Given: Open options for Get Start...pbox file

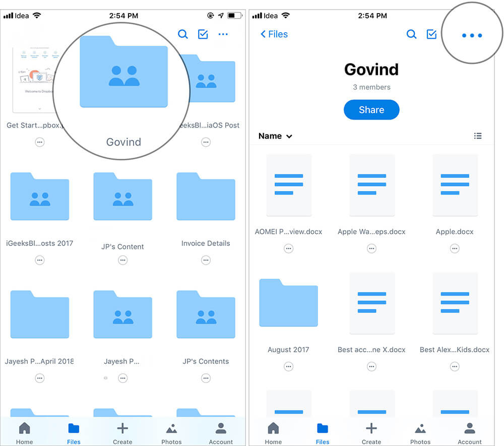Looking at the screenshot, I should 39,142.
